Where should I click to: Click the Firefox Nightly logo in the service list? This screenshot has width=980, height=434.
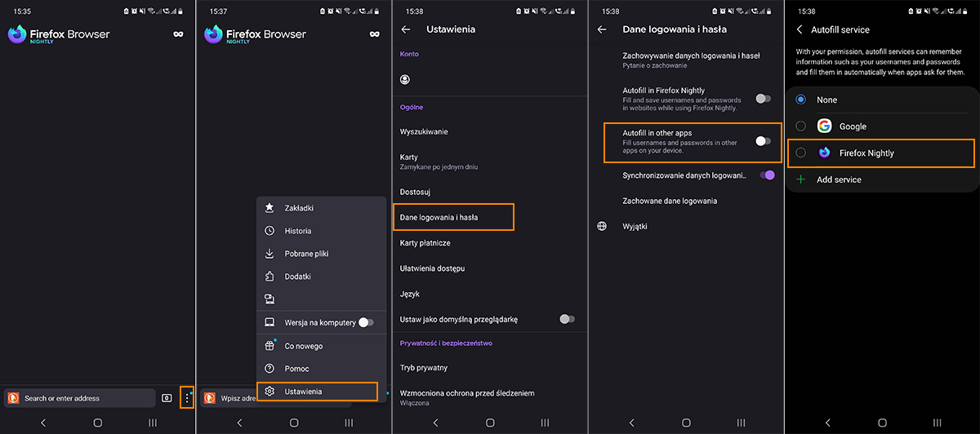tap(824, 153)
